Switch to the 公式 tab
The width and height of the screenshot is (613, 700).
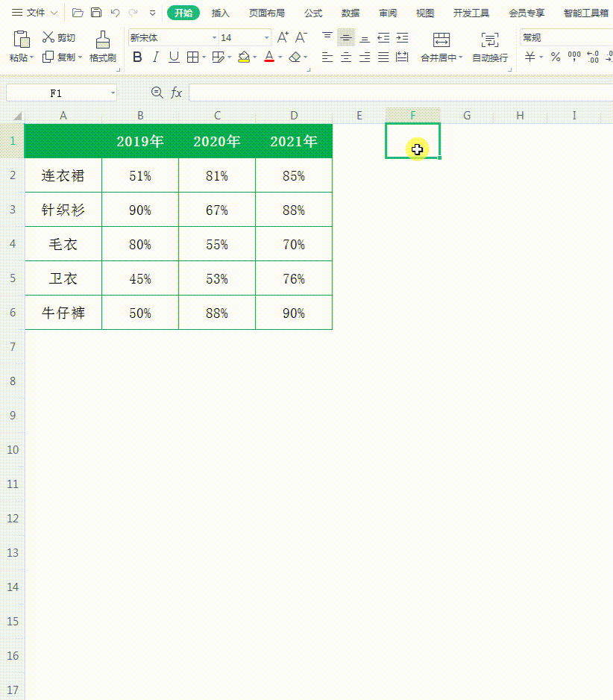(x=313, y=13)
